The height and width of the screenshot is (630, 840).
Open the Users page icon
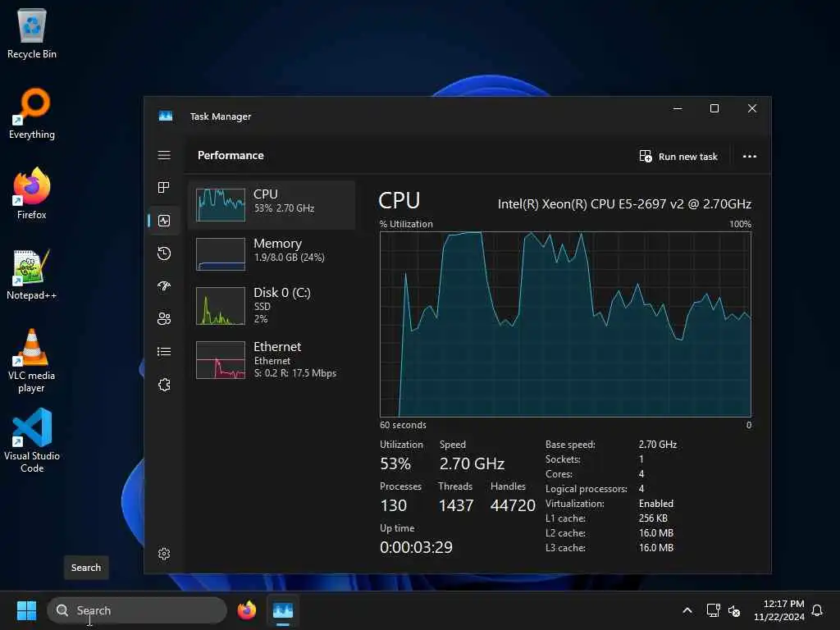pos(164,319)
